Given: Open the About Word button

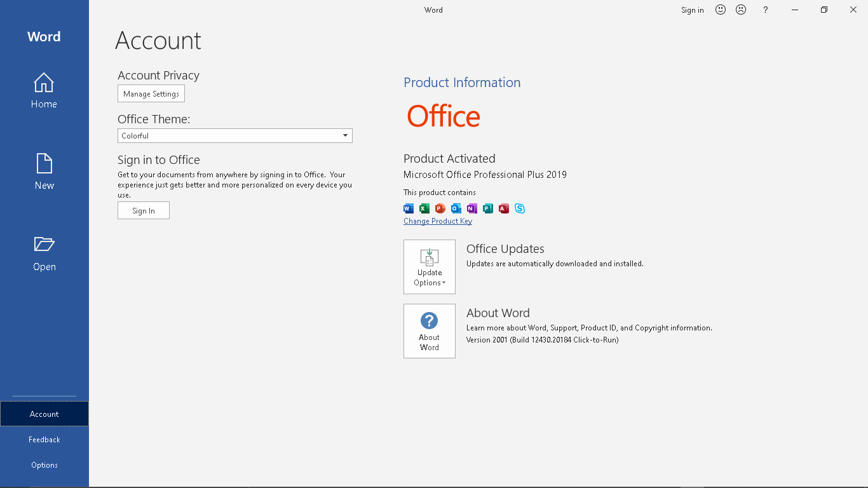Looking at the screenshot, I should point(430,331).
